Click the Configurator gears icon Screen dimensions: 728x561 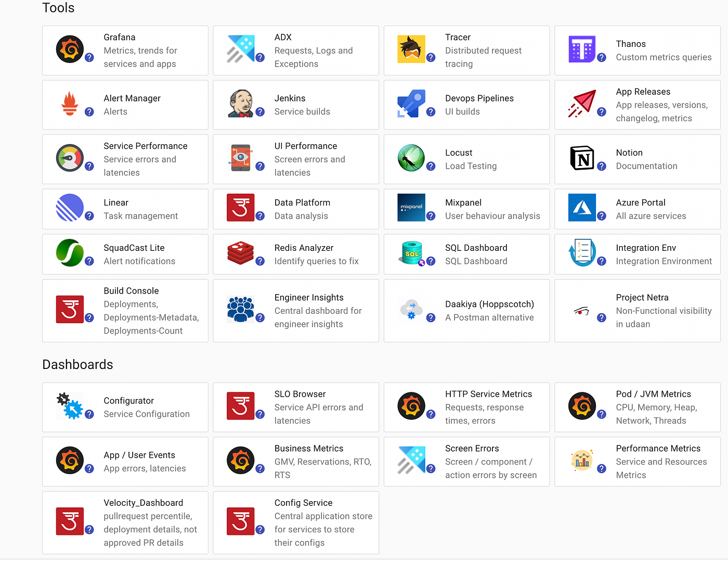(x=70, y=406)
